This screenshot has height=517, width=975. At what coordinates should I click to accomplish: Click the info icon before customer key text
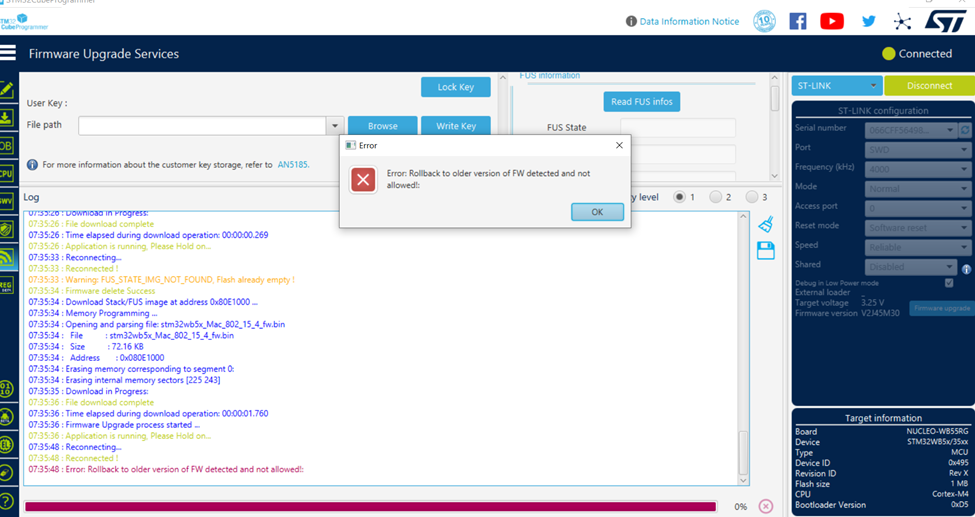(x=32, y=165)
